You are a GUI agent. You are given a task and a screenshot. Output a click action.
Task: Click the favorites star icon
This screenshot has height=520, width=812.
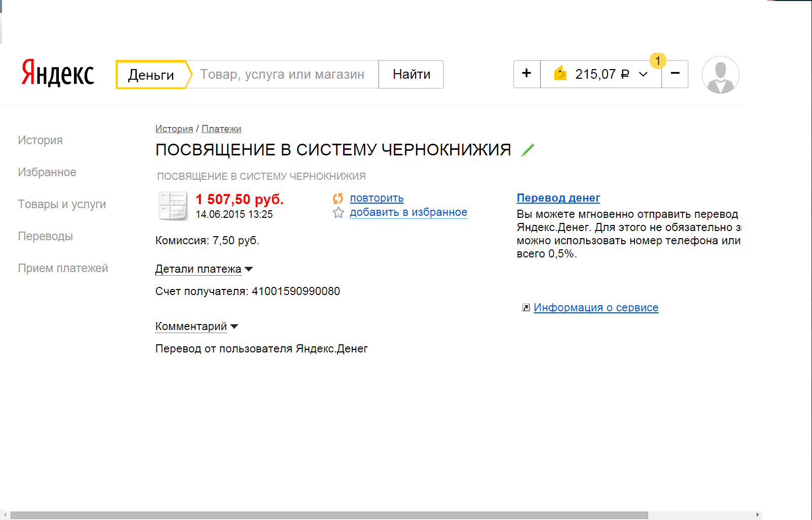click(x=338, y=212)
